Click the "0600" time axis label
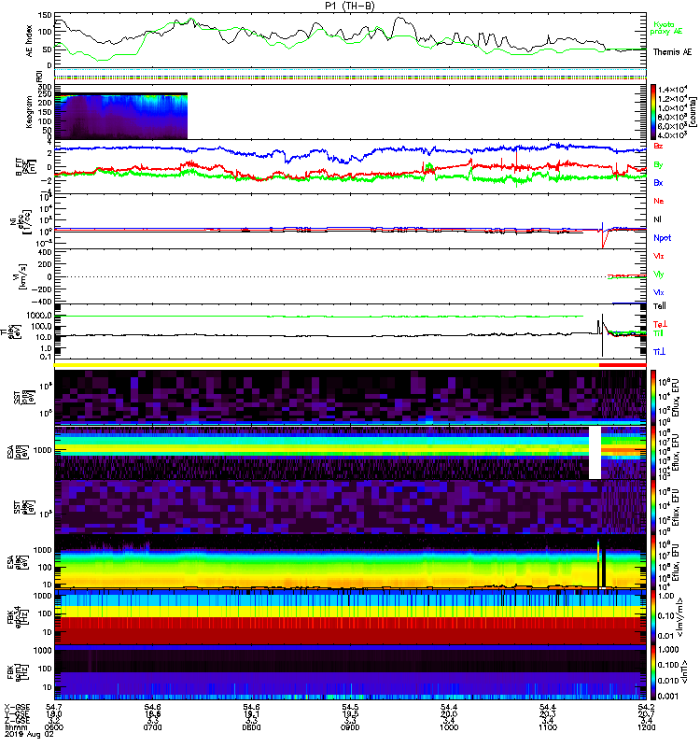700x747 pixels. (54, 727)
